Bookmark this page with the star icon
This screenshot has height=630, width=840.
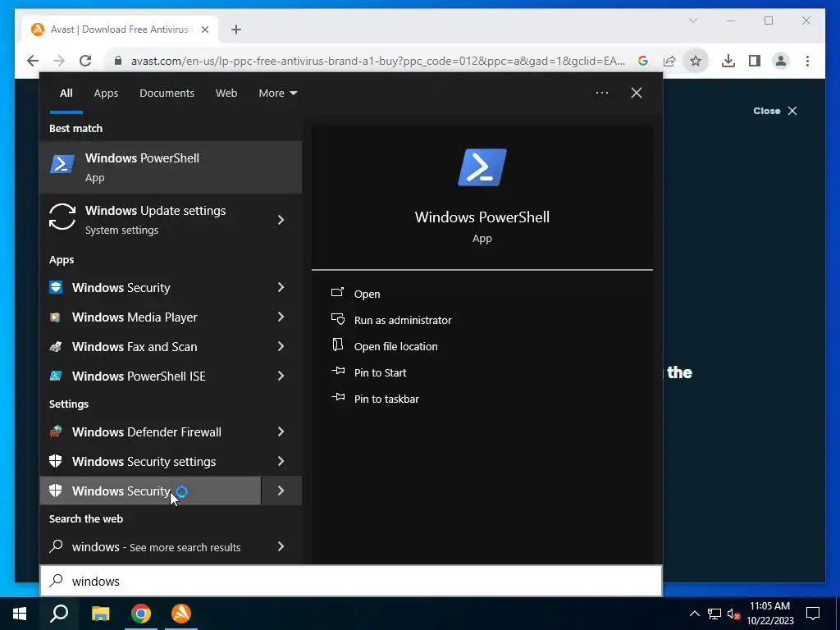(696, 61)
